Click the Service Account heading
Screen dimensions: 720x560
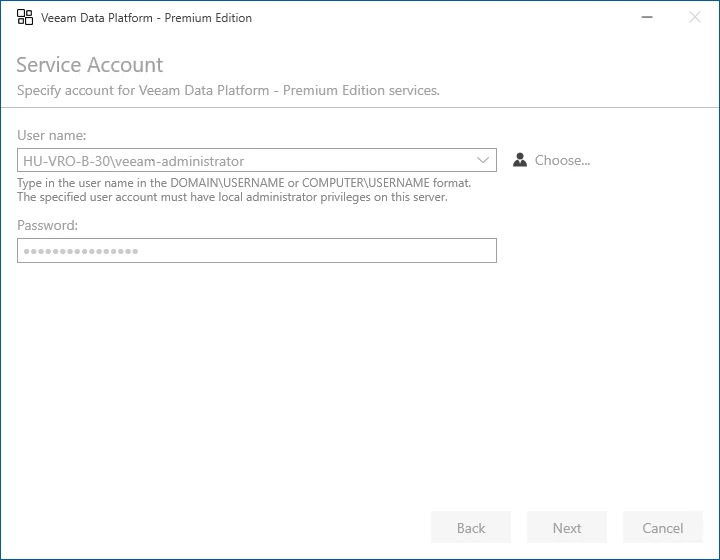89,65
